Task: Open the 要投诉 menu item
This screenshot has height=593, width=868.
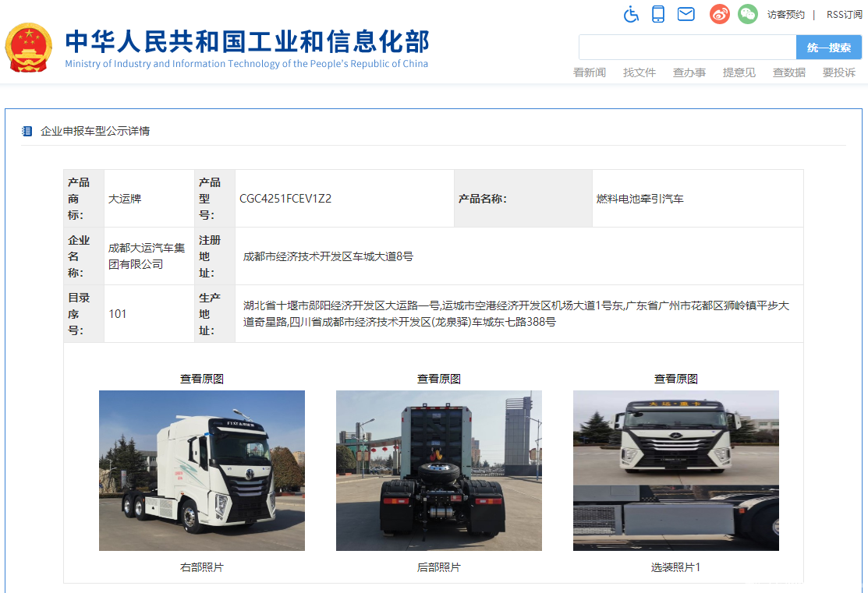Action: [838, 72]
